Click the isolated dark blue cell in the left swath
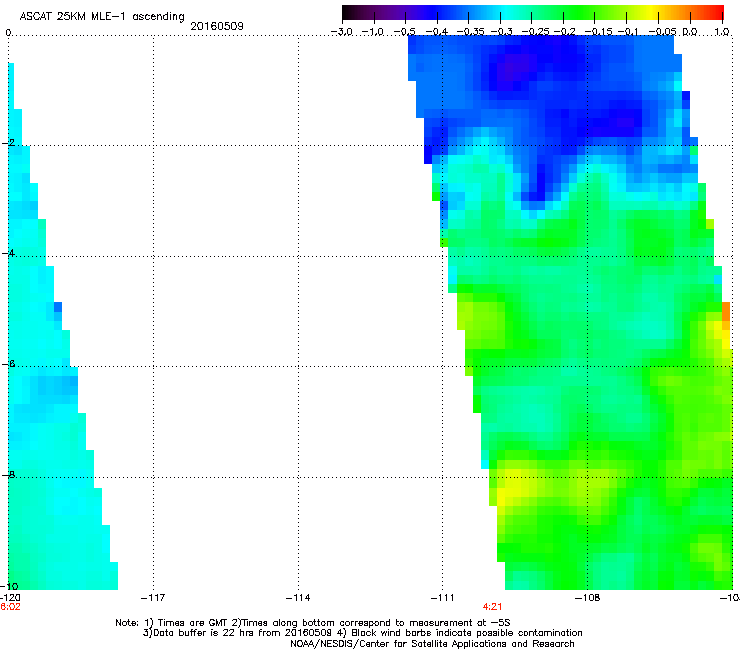The width and height of the screenshot is (740, 650). 58,307
